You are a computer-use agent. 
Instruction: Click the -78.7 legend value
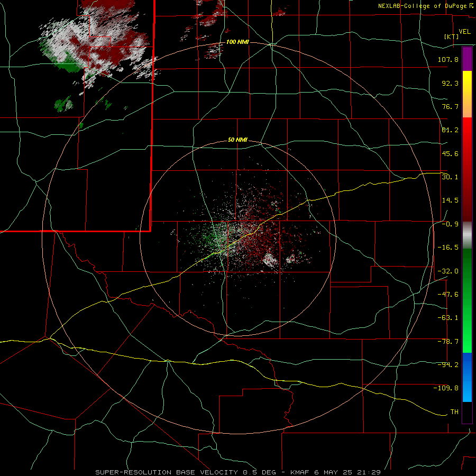(448, 342)
